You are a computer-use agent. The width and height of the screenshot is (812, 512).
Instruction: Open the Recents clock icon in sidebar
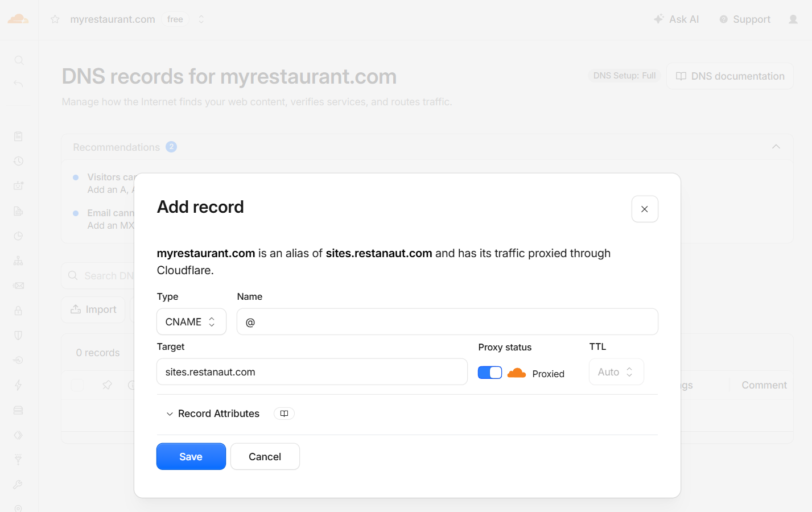tap(18, 161)
